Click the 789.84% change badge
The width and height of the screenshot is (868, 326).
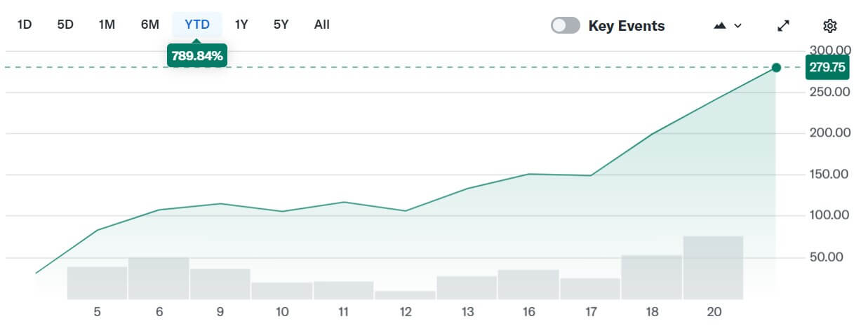[x=197, y=55]
